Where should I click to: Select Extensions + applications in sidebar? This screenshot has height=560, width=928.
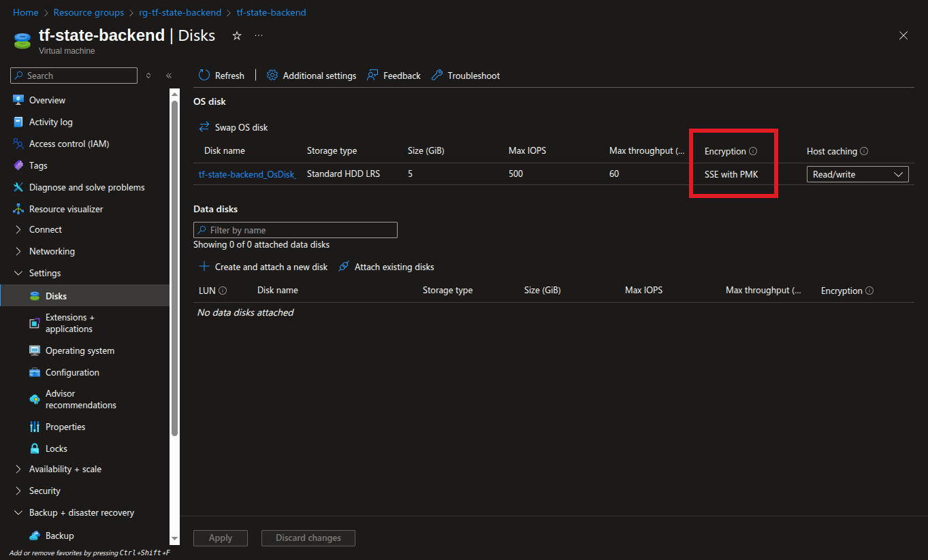pyautogui.click(x=70, y=323)
